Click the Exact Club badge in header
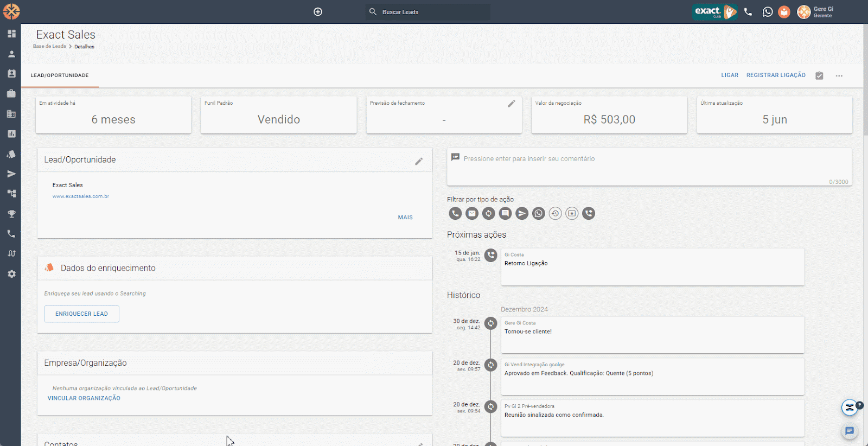Screen dimensions: 868x446 tap(714, 11)
